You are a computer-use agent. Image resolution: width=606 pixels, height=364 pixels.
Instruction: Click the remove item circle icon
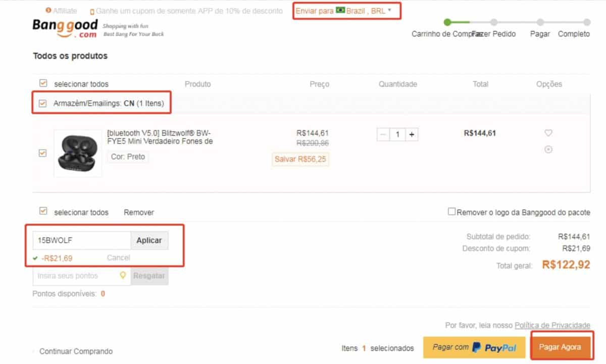click(548, 149)
